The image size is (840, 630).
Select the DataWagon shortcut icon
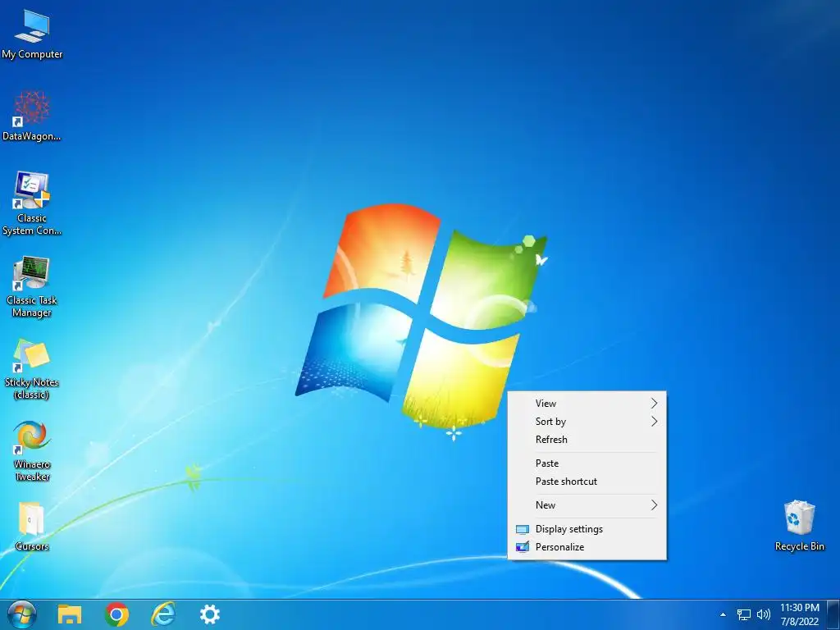32,116
